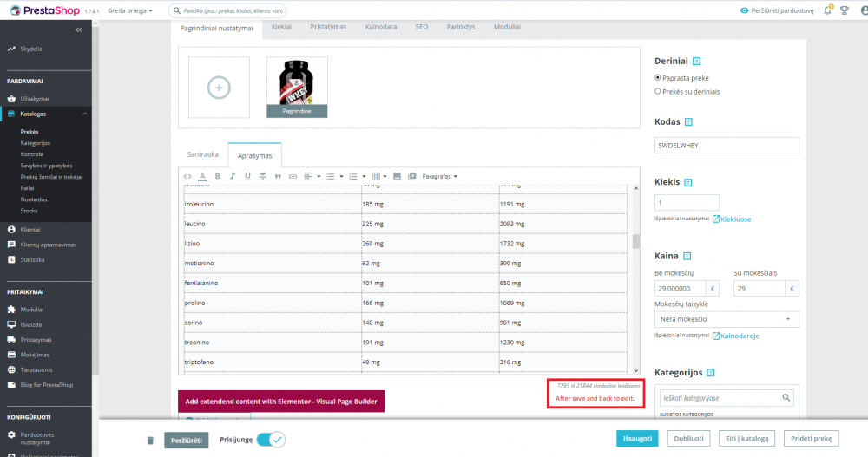Open Mokesčių taisyklė Nėra mokesčio dropdown
This screenshot has width=868, height=457.
(x=727, y=319)
